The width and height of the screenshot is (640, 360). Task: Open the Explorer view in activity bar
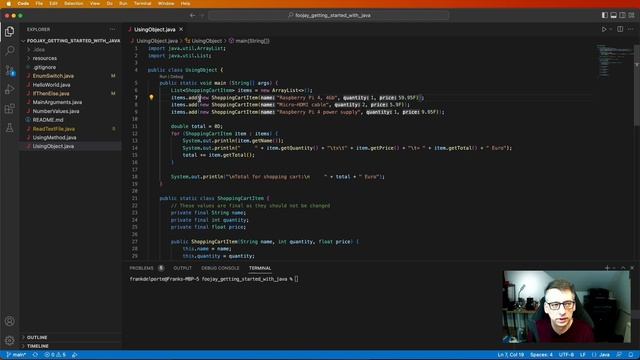coord(9,31)
